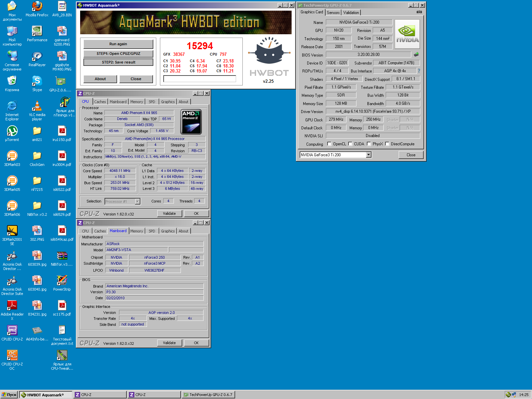Select HWBOT Aquamark taskbar button
The height and width of the screenshot is (399, 532).
(x=46, y=395)
